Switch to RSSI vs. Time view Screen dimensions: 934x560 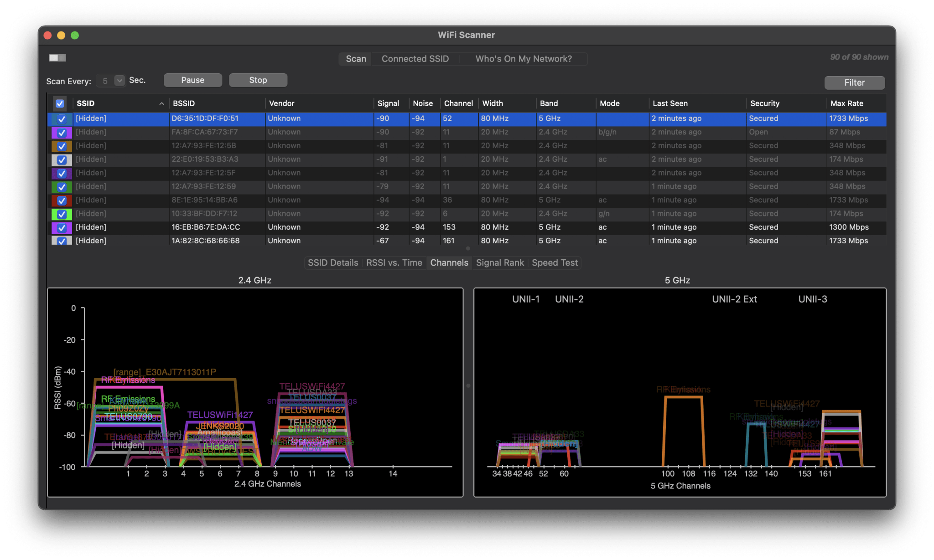tap(394, 263)
